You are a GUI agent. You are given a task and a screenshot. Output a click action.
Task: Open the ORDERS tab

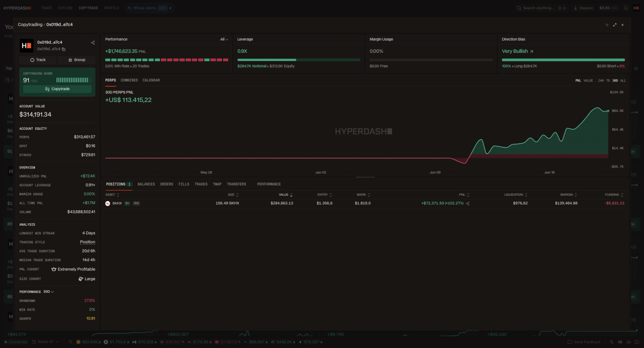tap(167, 184)
